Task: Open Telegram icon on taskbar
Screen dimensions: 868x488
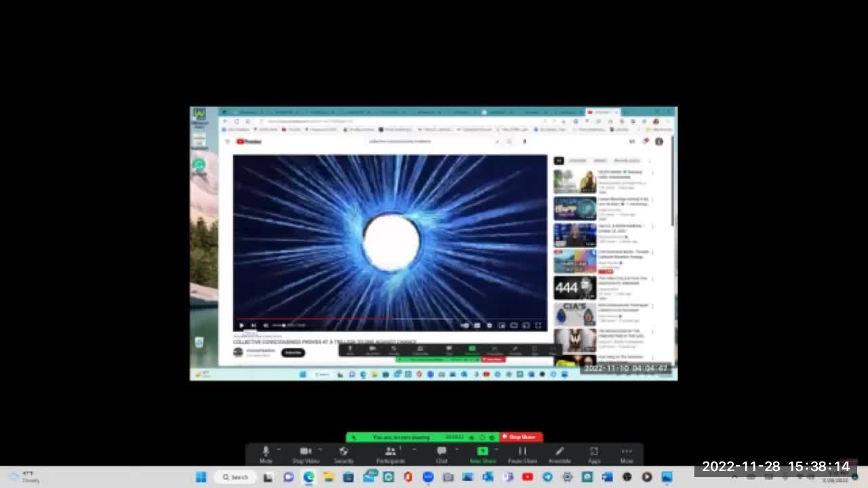Action: pyautogui.click(x=547, y=477)
